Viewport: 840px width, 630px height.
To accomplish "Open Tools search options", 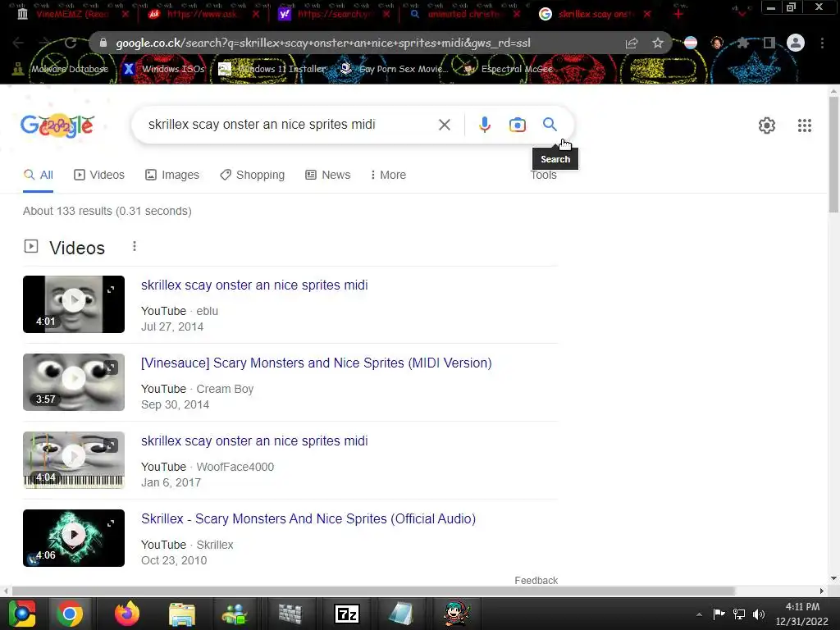I will tap(543, 175).
